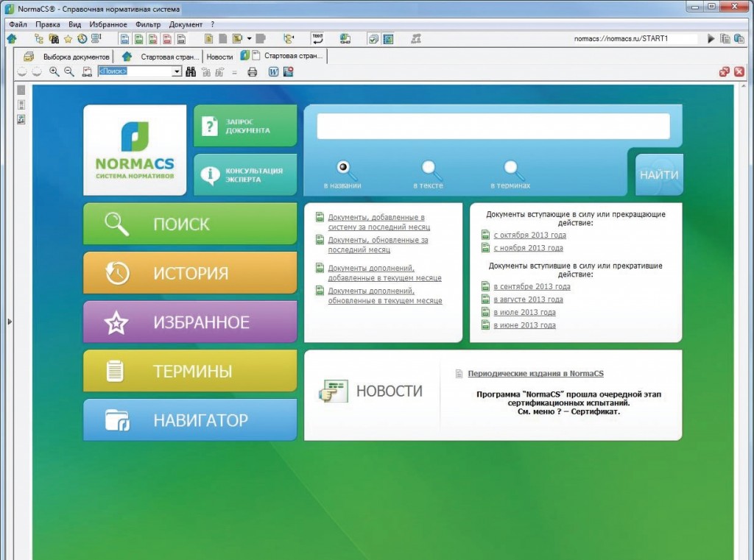Click the word-wrap 'текст' toolbar icon
This screenshot has height=560, width=754.
pos(317,38)
